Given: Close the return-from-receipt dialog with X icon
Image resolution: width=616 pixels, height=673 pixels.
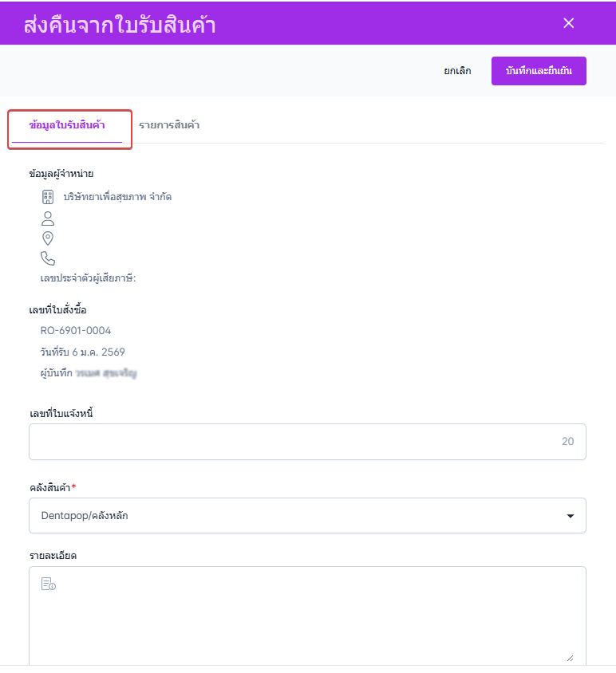Looking at the screenshot, I should point(568,23).
